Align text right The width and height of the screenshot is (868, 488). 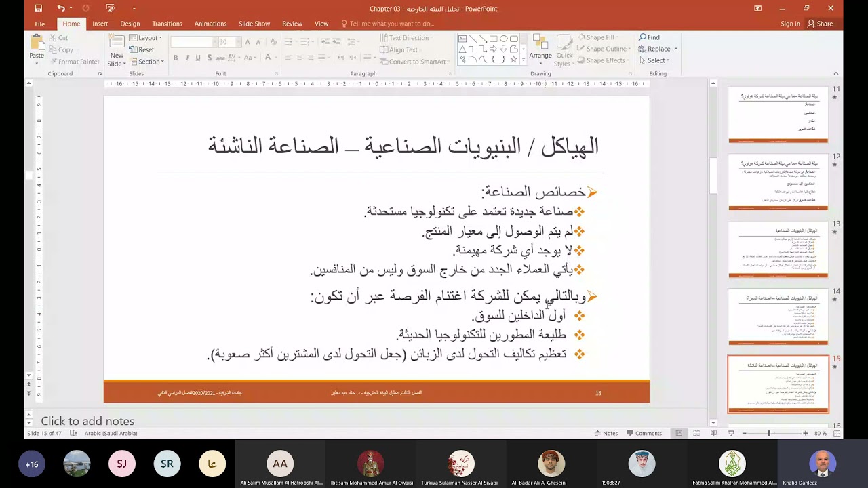pyautogui.click(x=311, y=58)
